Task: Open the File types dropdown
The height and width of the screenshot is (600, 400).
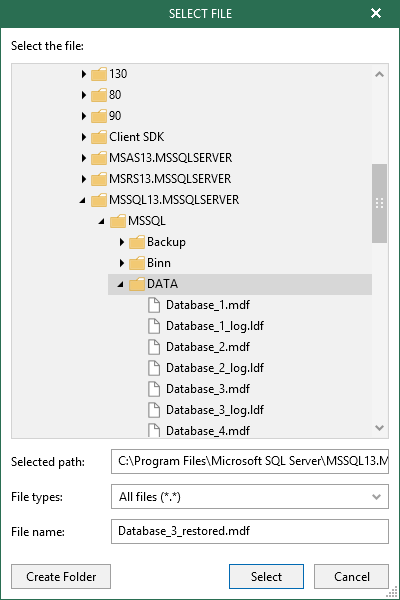Action: pyautogui.click(x=250, y=497)
